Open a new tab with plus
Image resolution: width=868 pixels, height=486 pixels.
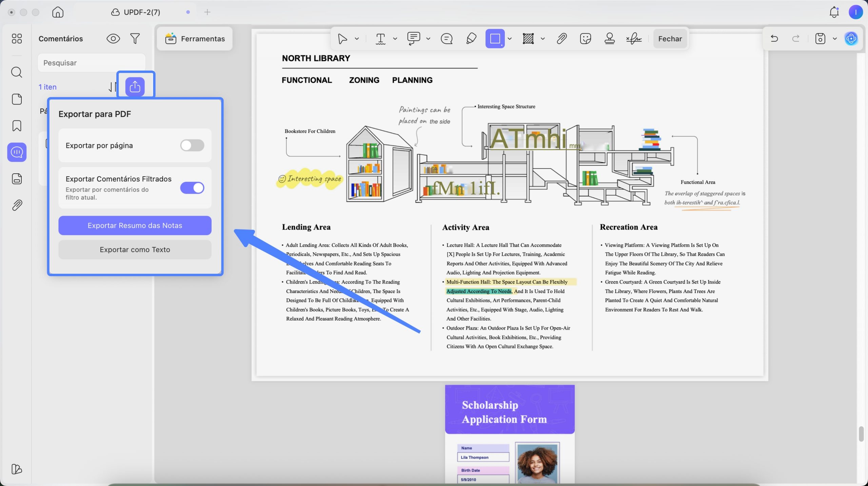point(208,12)
